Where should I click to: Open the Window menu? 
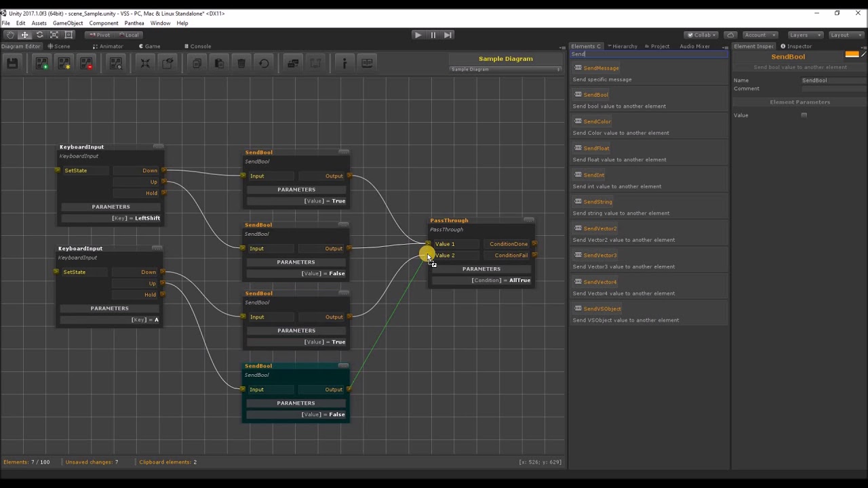click(x=160, y=23)
